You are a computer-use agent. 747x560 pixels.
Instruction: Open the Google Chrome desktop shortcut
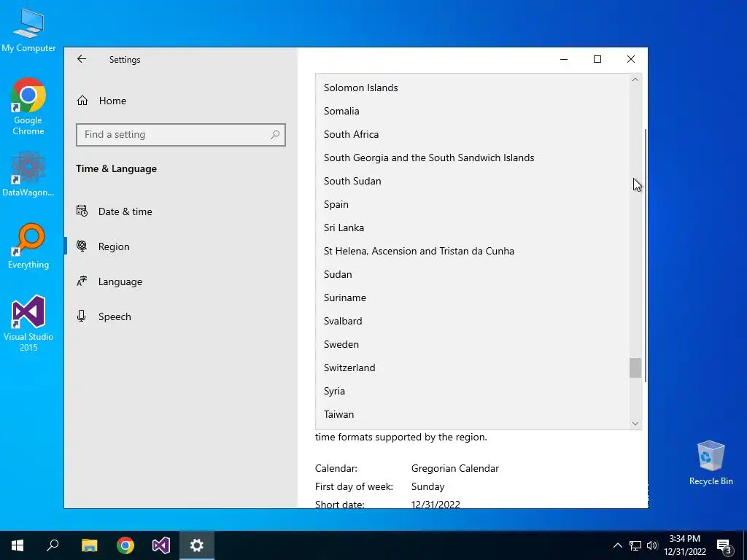click(28, 106)
